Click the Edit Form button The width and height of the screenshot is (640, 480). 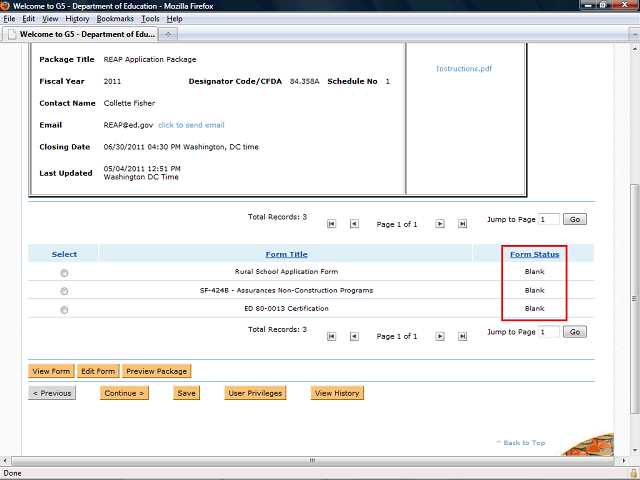pos(98,371)
